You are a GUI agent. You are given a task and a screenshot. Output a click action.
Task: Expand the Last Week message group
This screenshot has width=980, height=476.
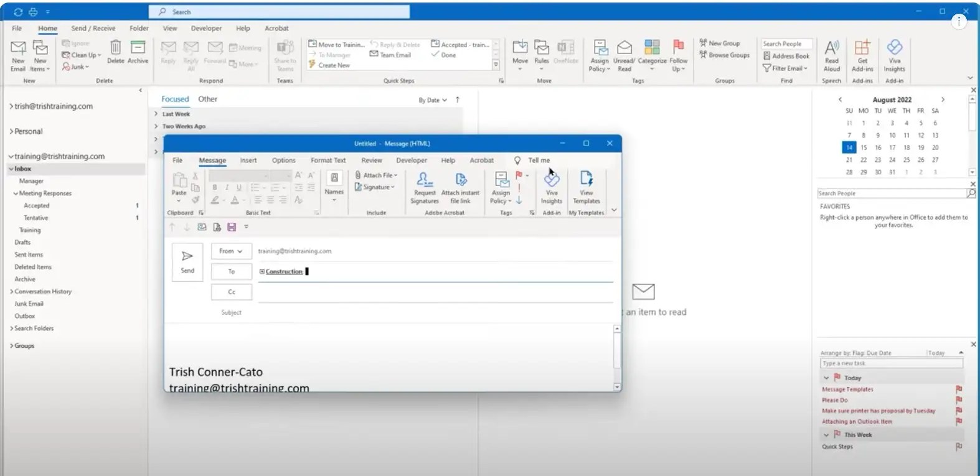(156, 114)
